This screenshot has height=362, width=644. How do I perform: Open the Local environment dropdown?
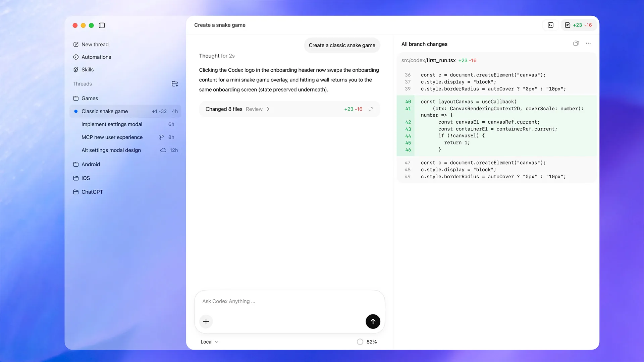coord(209,342)
